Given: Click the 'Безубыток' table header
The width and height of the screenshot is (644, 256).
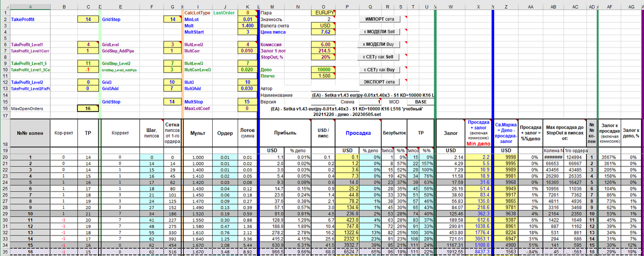Looking at the screenshot, I should click(394, 133).
